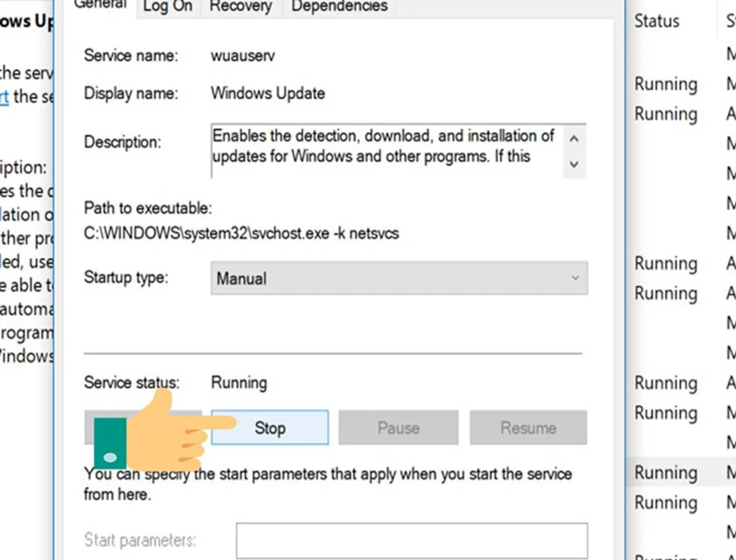
Task: Click the greyed-out Pause button
Action: tap(399, 428)
